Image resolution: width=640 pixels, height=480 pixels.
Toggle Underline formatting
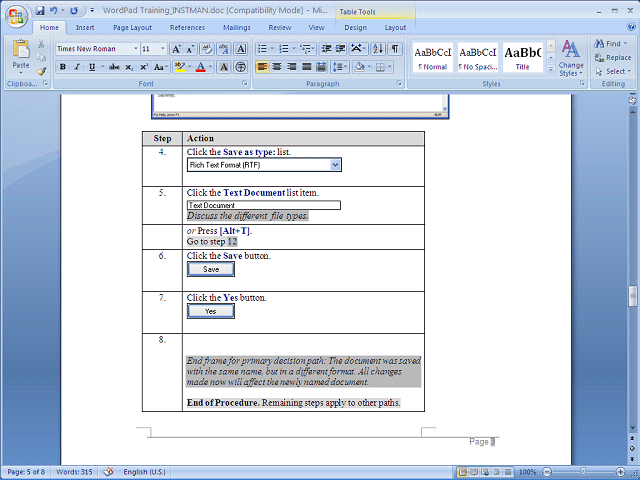click(x=92, y=67)
